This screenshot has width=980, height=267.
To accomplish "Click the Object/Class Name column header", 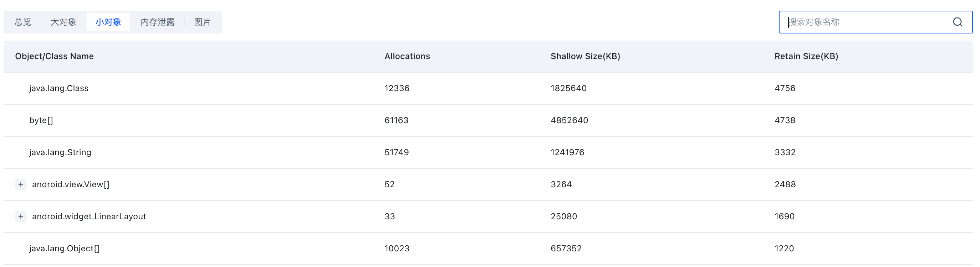I will pyautogui.click(x=55, y=56).
